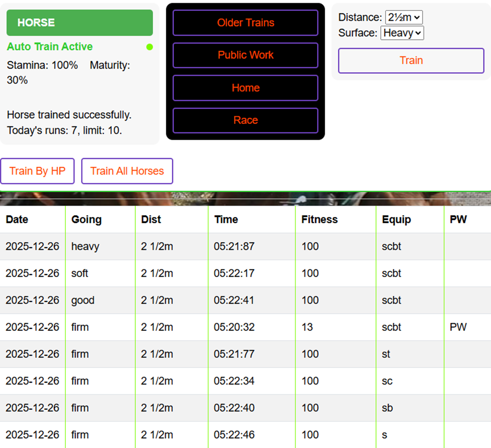This screenshot has width=491, height=448.
Task: Click the Fitness column header
Action: pyautogui.click(x=319, y=220)
